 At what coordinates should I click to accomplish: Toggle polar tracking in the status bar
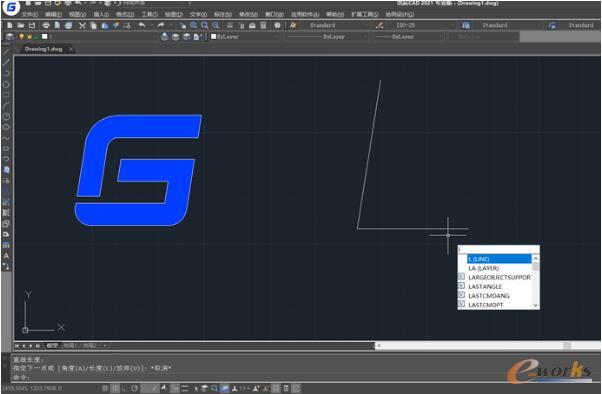pyautogui.click(x=134, y=388)
